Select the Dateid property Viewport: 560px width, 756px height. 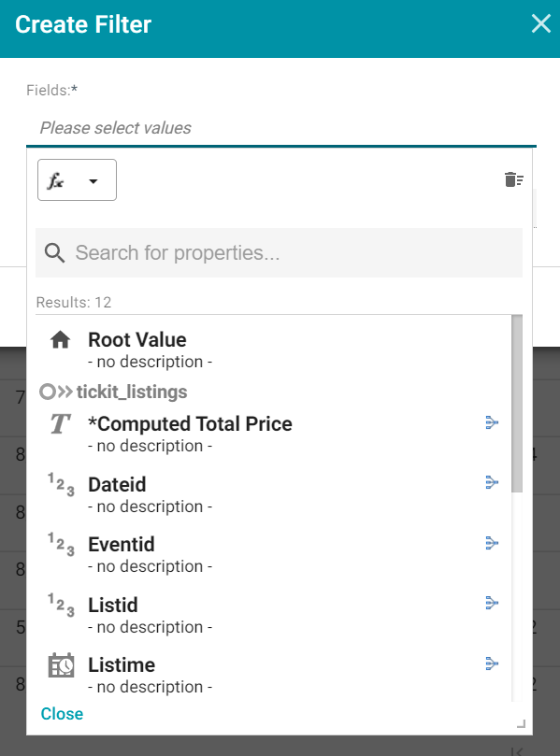click(x=117, y=485)
